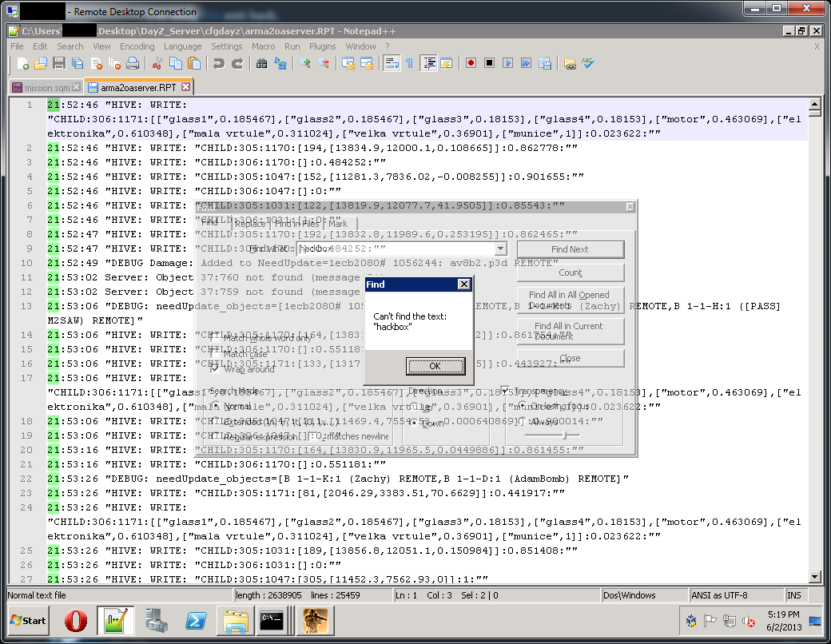Click the Zoom Out magnifier icon

point(324,64)
